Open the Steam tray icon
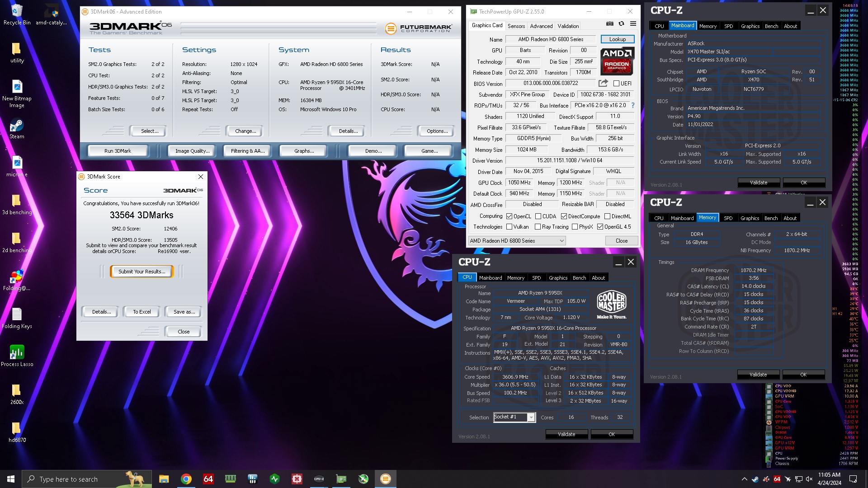Viewport: 868px width, 488px height. pyautogui.click(x=755, y=479)
